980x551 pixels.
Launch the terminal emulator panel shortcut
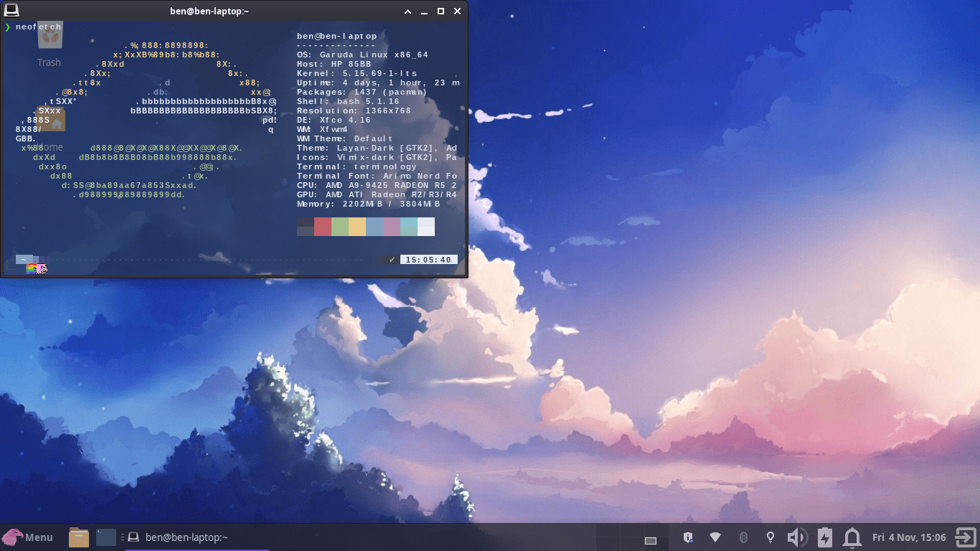[x=106, y=537]
